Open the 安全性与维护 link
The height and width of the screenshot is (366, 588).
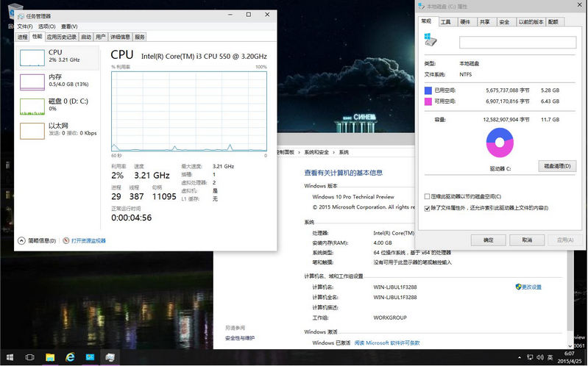coord(240,338)
